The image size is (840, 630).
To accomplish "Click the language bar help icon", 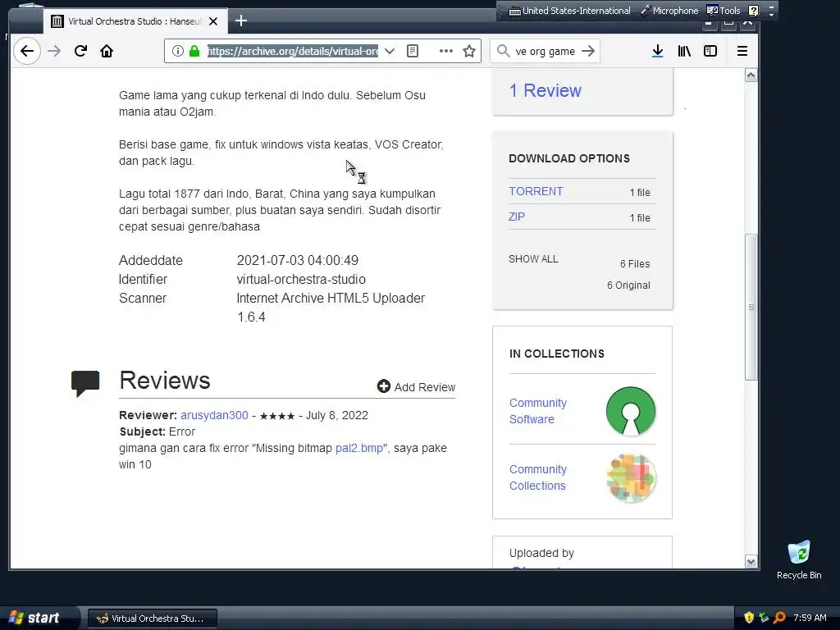I will [x=753, y=11].
